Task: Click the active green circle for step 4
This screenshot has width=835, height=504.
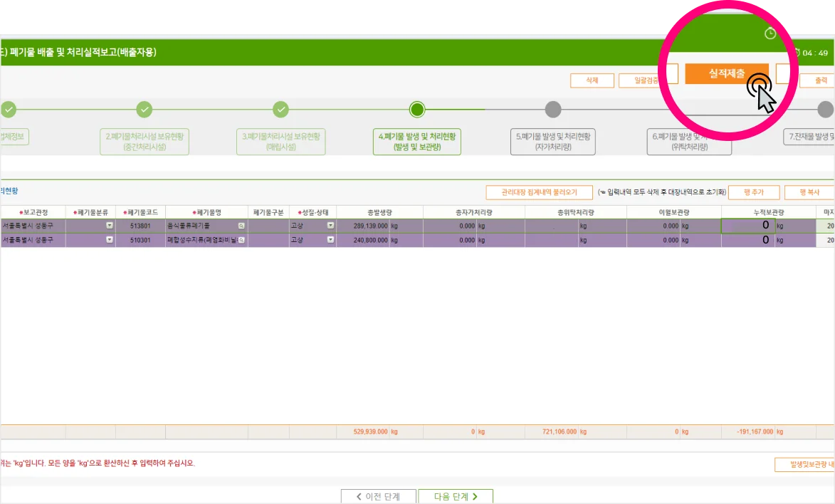Action: click(x=417, y=110)
